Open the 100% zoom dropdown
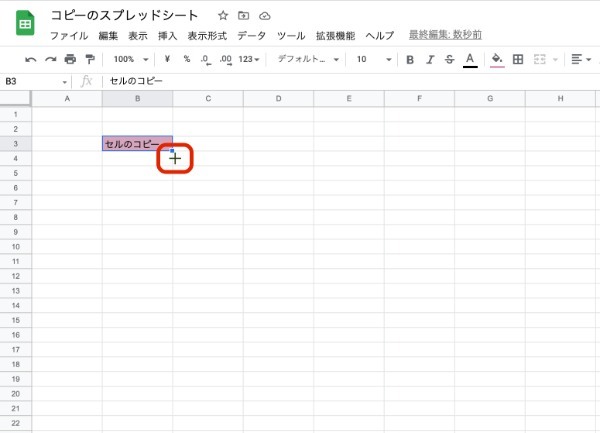Screen dimensions: 600x433 (x=129, y=59)
